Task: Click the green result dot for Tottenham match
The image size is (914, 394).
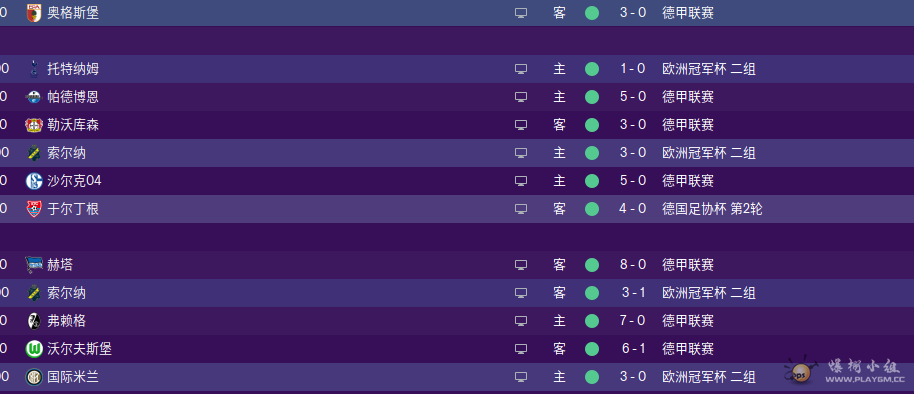Action: point(592,69)
